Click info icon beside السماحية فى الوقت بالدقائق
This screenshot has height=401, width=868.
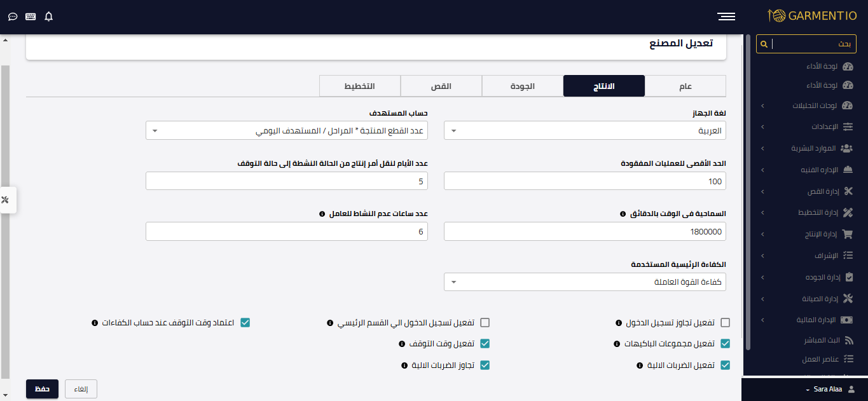623,214
